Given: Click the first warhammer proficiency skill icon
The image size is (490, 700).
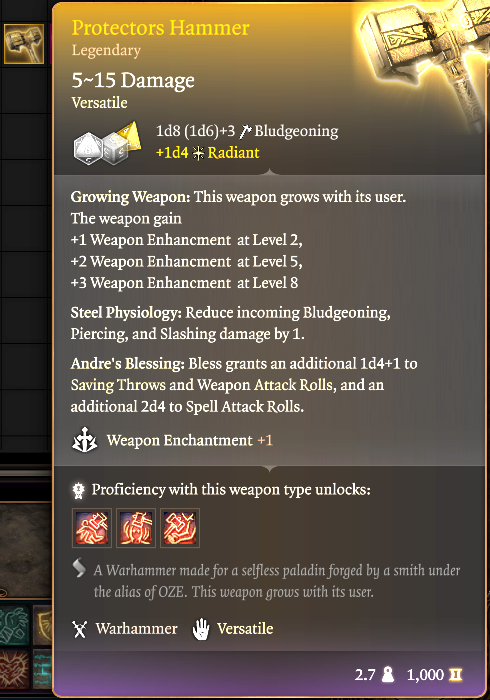Looking at the screenshot, I should pyautogui.click(x=91, y=528).
